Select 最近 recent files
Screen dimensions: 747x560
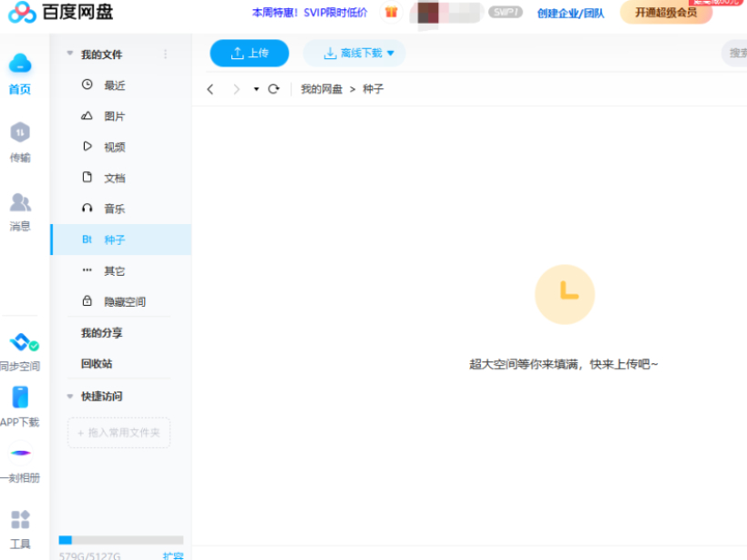click(x=121, y=86)
